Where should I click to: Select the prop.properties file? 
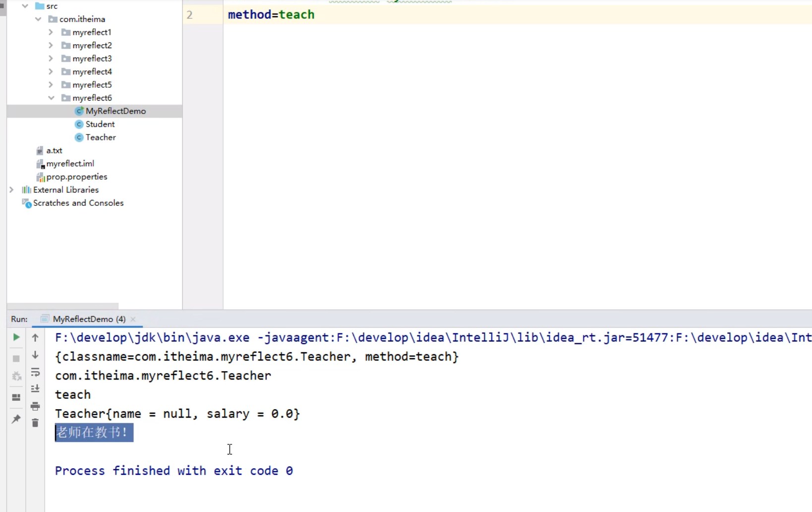(x=76, y=177)
